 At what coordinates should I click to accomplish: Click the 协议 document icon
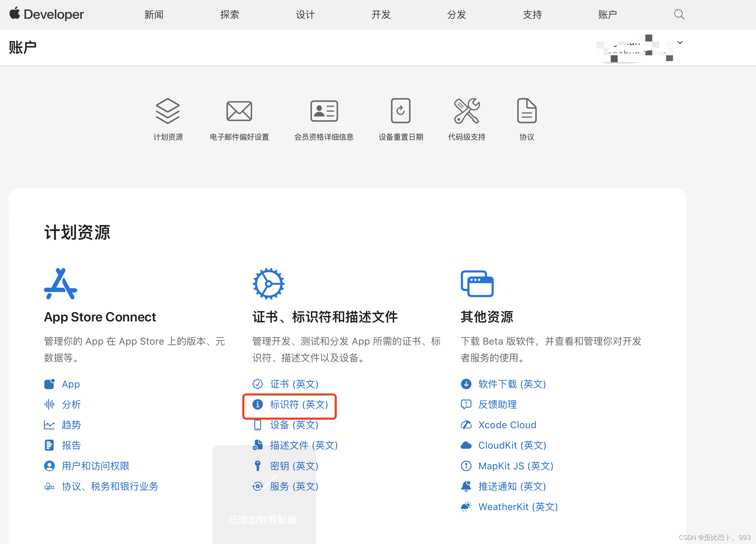tap(526, 111)
